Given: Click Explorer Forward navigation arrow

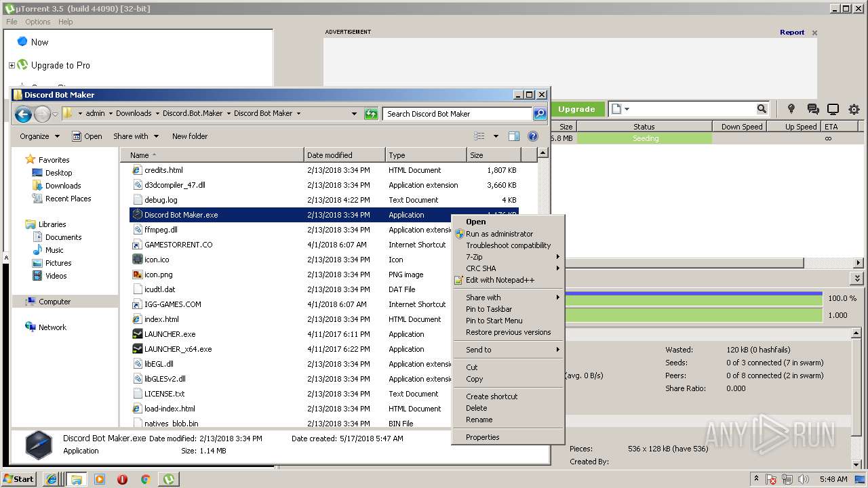Looking at the screenshot, I should [x=42, y=114].
